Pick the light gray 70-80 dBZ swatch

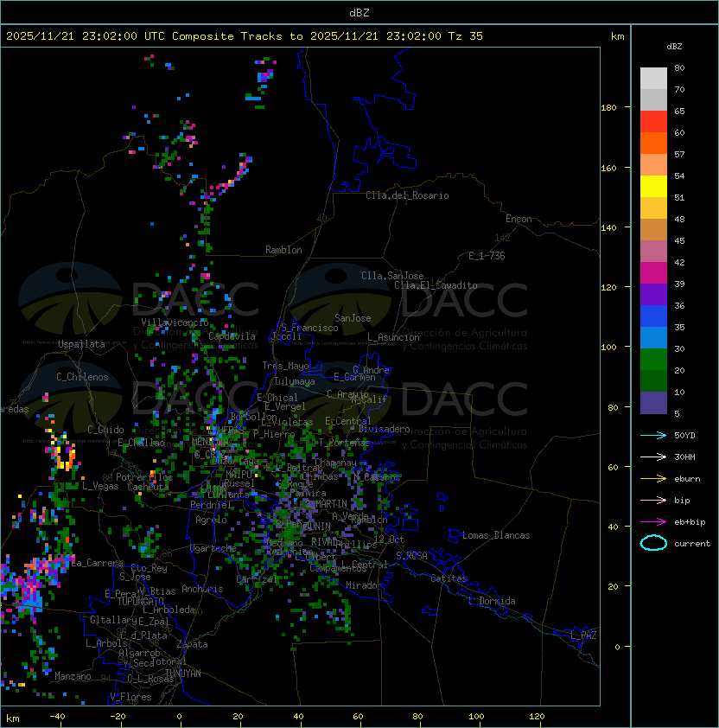click(x=653, y=79)
